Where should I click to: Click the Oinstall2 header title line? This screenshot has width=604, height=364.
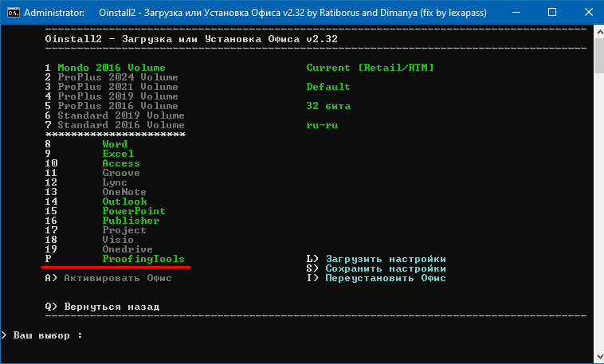(x=191, y=39)
